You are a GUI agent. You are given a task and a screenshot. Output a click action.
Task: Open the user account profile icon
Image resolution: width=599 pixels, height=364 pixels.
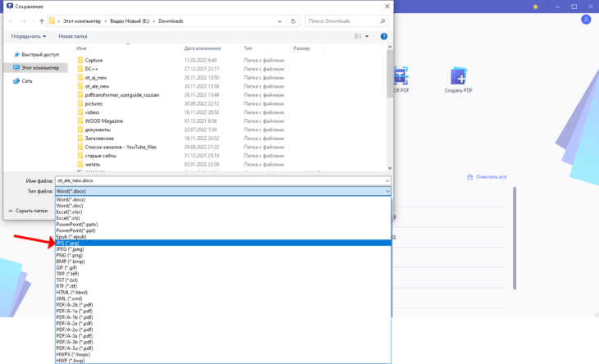[585, 20]
